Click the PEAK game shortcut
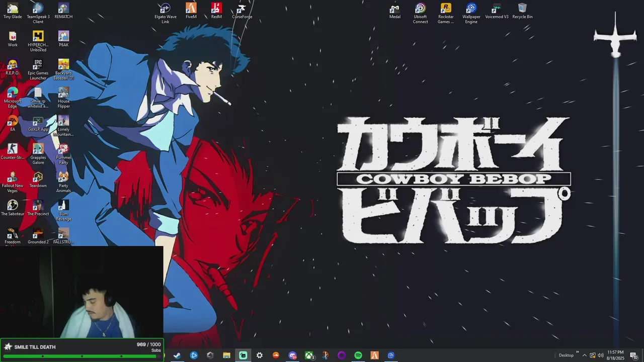The height and width of the screenshot is (362, 644). (x=63, y=39)
